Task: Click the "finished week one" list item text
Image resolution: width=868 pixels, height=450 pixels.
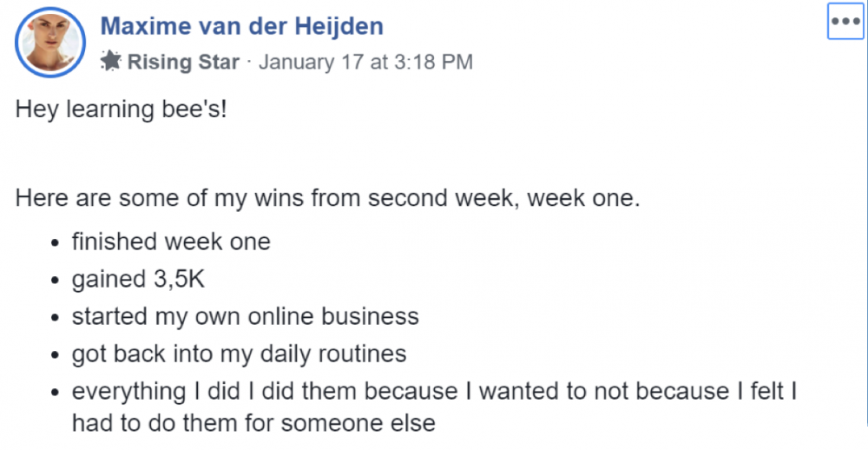Action: point(171,242)
